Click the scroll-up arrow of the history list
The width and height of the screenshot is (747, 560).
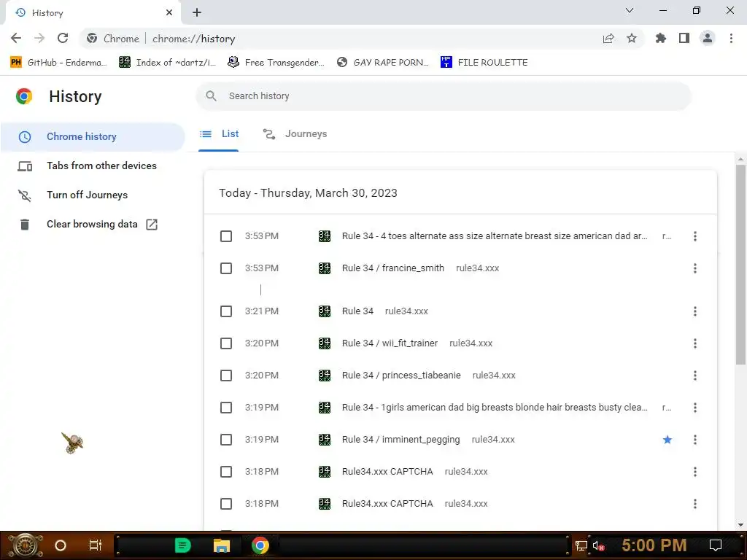click(740, 159)
